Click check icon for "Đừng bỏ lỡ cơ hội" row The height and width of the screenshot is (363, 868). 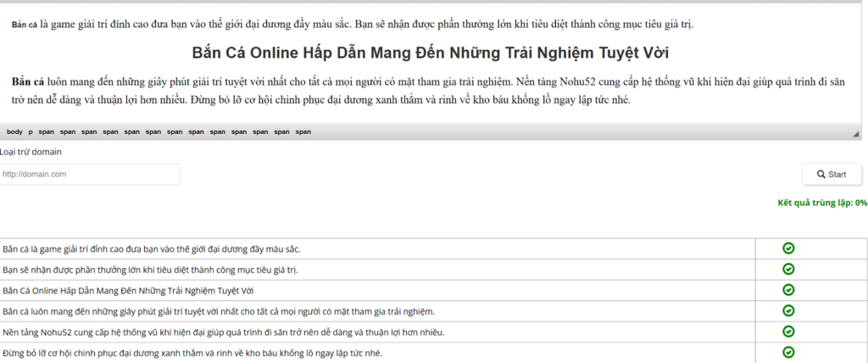point(788,352)
